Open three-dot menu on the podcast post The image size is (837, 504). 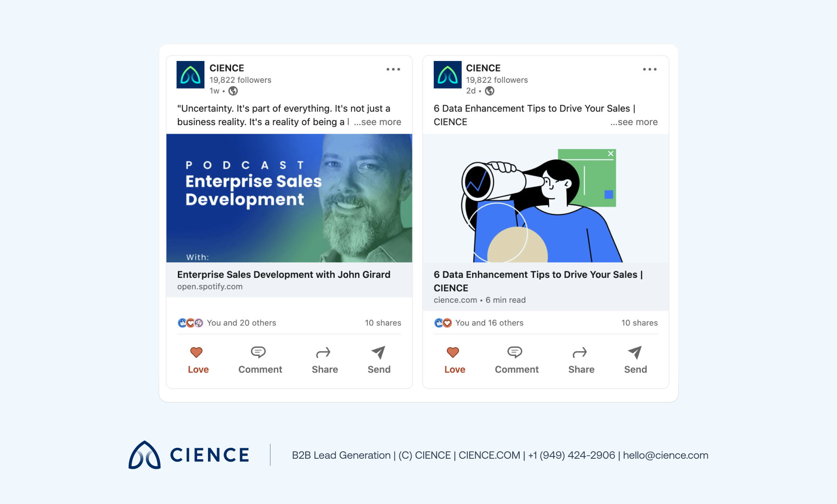(393, 69)
